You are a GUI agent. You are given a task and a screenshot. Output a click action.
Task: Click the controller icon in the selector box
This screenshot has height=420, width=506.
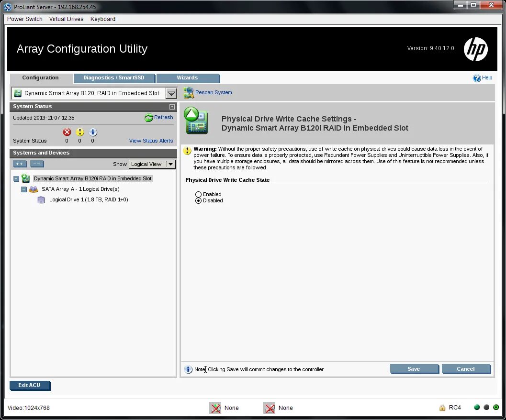[x=18, y=93]
